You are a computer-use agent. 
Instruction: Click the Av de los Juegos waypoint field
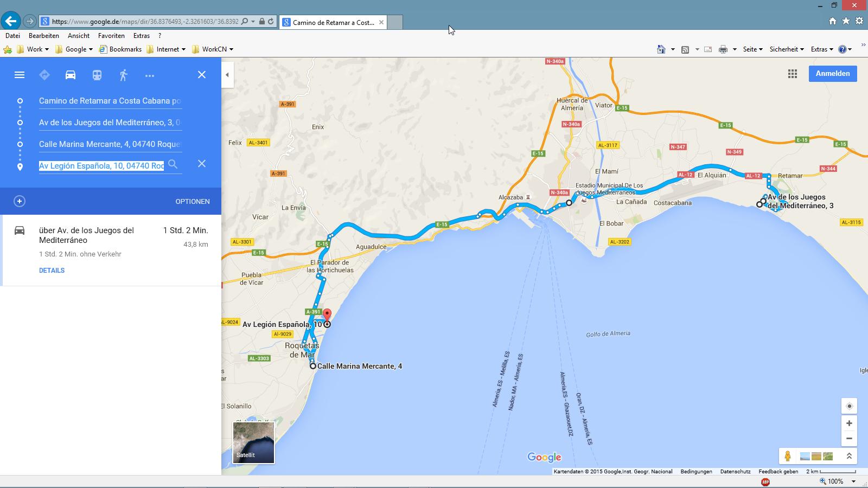110,123
